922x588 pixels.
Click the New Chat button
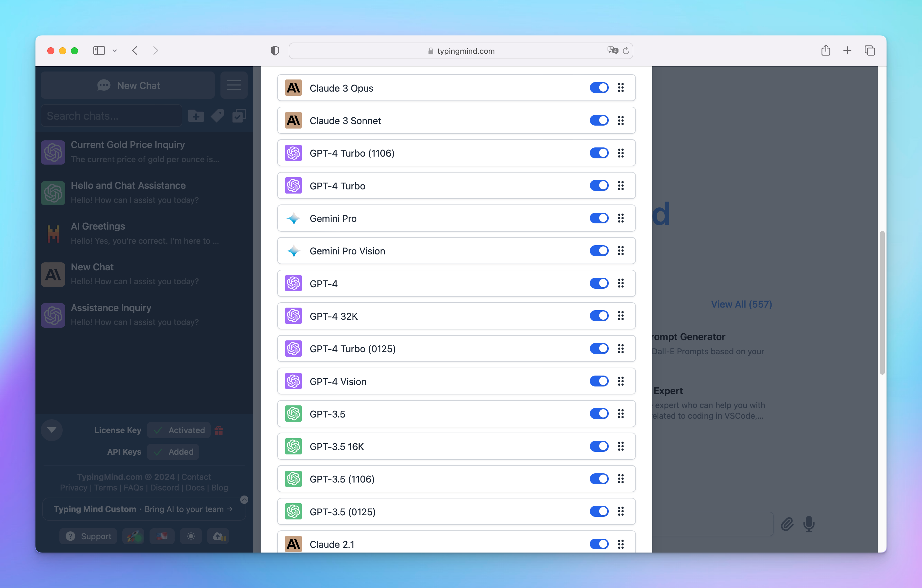pyautogui.click(x=128, y=85)
